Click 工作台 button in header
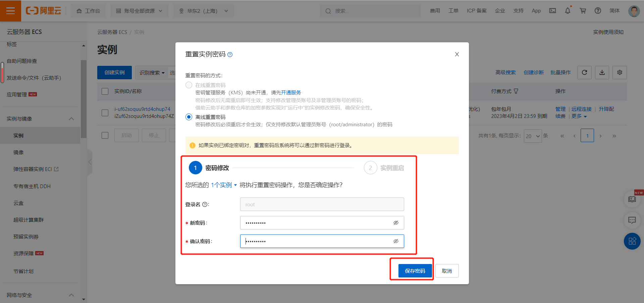This screenshot has width=644, height=303. tap(88, 11)
